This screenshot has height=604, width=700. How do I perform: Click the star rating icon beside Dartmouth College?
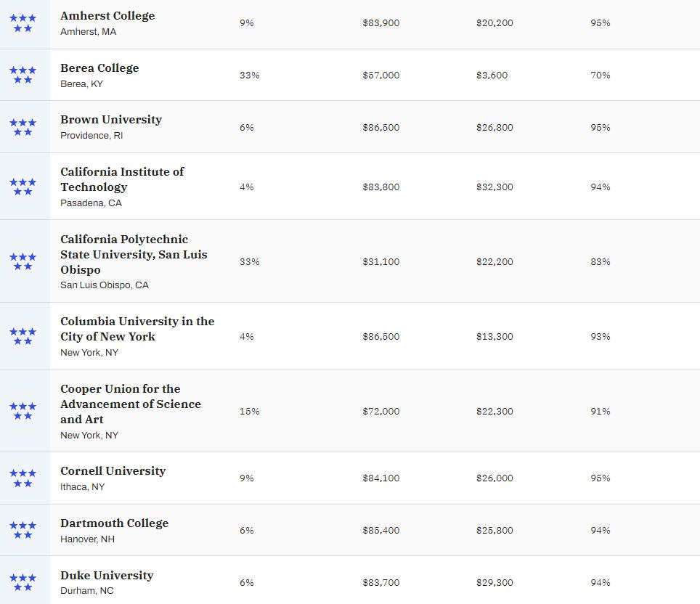click(23, 530)
